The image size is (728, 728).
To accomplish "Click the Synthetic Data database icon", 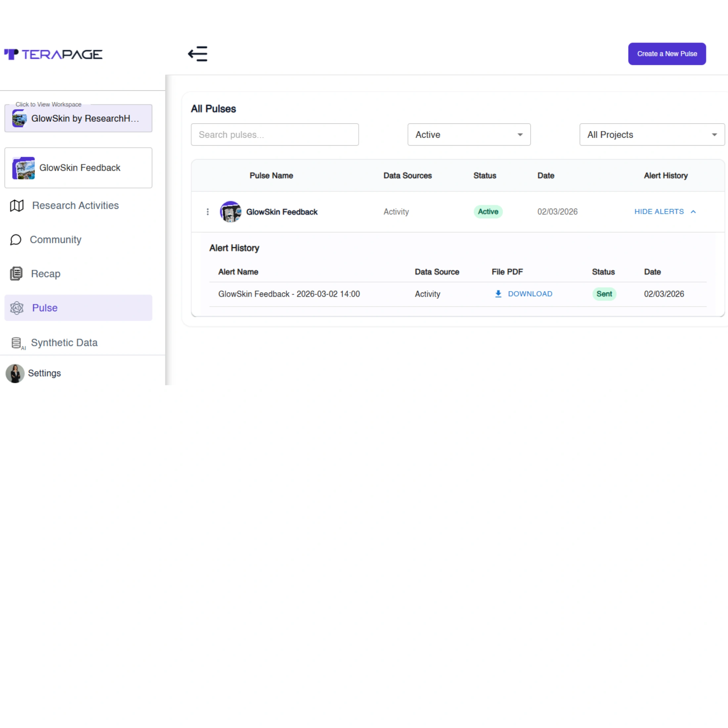I will pyautogui.click(x=16, y=343).
